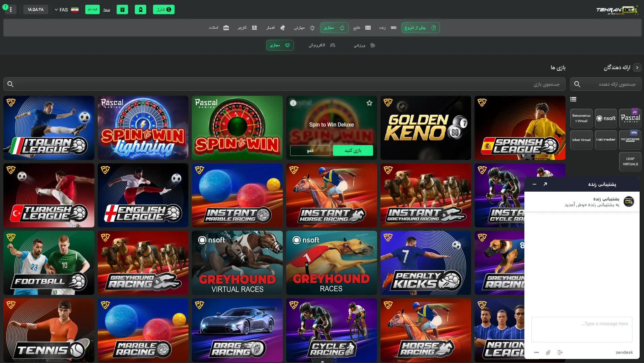Image resolution: width=644 pixels, height=363 pixels.
Task: Open the Instant Greyhound Racing game
Action: [x=426, y=195]
